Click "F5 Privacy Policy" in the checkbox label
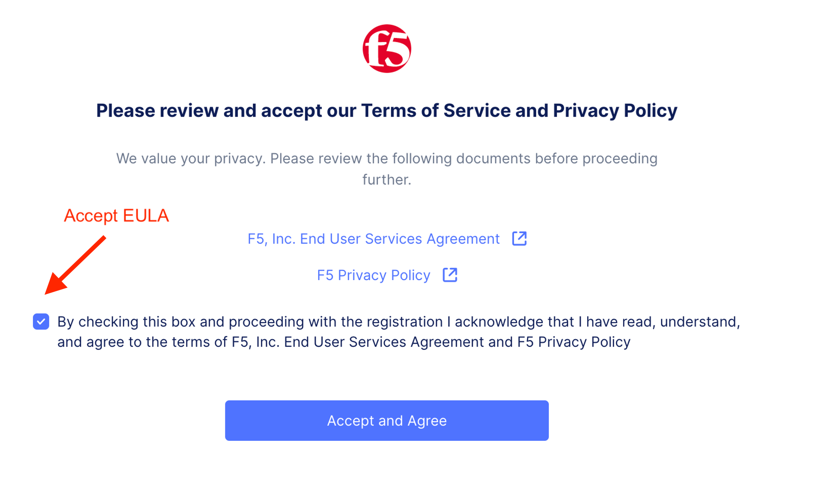The width and height of the screenshot is (826, 504). 573,342
